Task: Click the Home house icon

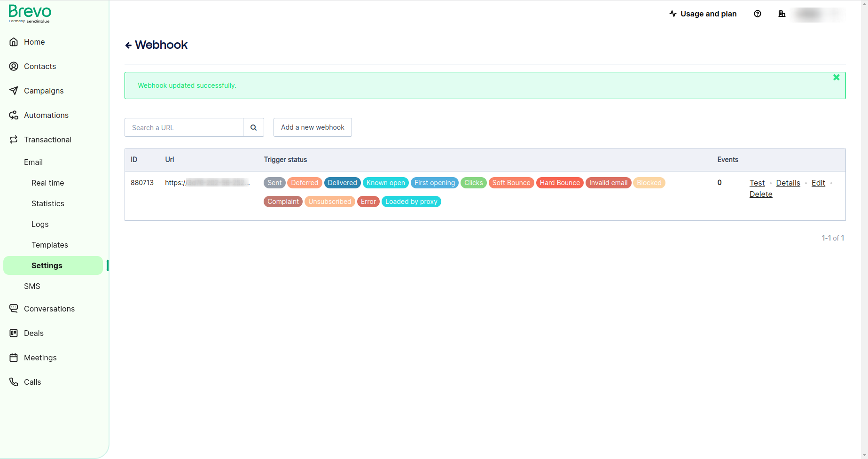Action: (x=14, y=42)
